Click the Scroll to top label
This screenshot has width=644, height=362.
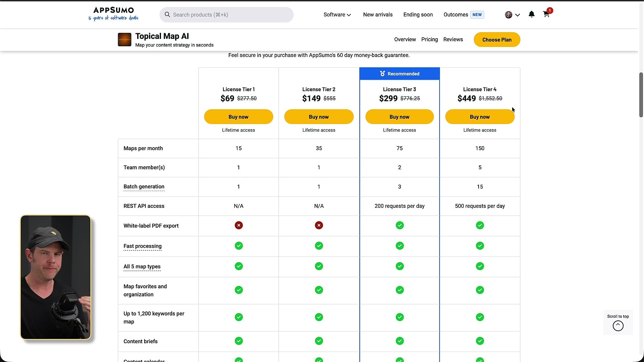[x=618, y=316]
